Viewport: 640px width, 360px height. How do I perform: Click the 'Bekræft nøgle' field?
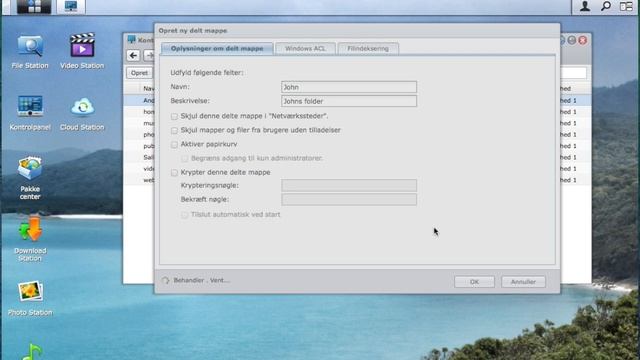point(349,200)
